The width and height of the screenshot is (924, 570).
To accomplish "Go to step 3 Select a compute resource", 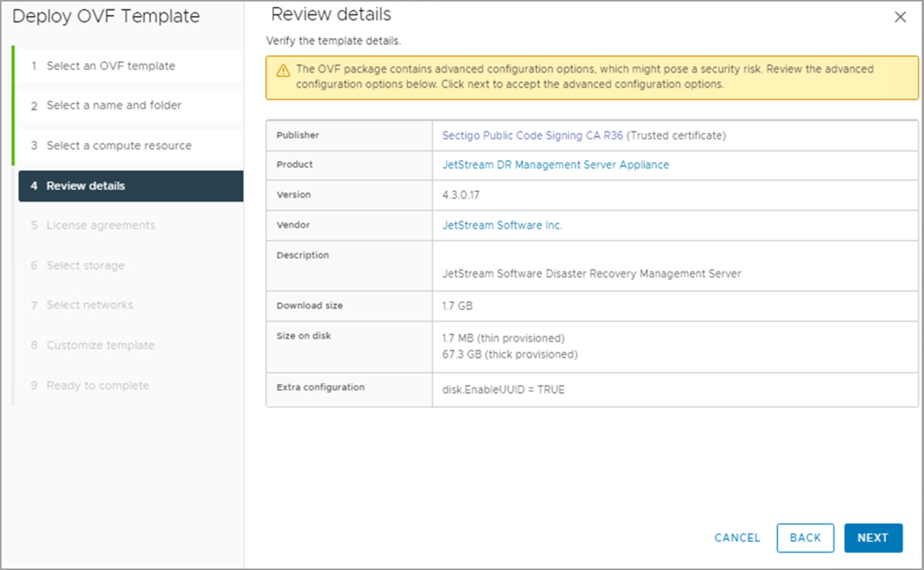I will tap(119, 145).
